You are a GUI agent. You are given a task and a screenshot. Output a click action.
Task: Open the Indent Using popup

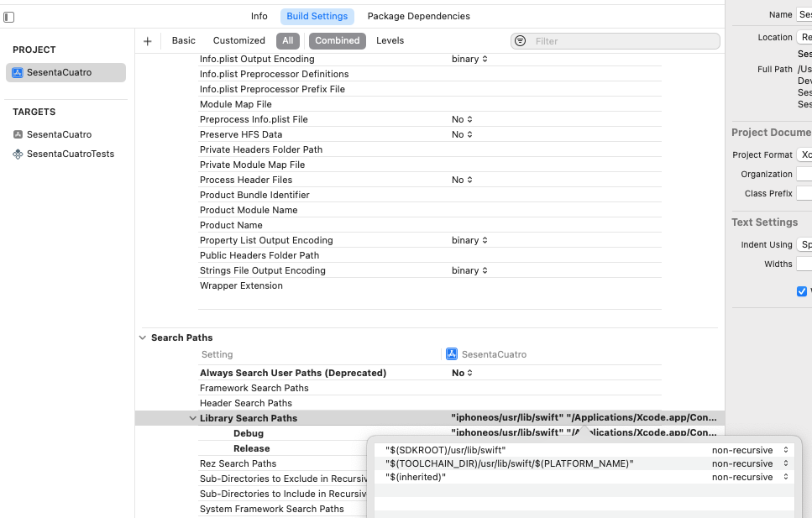[804, 244]
